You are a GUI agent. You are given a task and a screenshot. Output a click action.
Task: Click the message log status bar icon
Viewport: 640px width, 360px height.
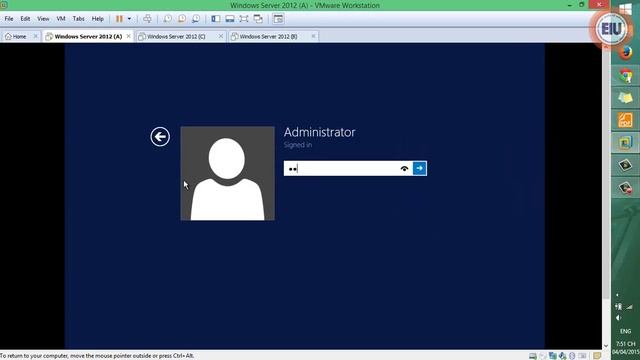[597, 356]
